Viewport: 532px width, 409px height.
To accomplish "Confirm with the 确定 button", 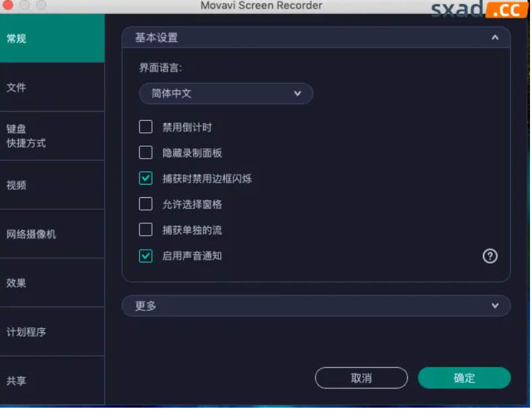I will 465,378.
